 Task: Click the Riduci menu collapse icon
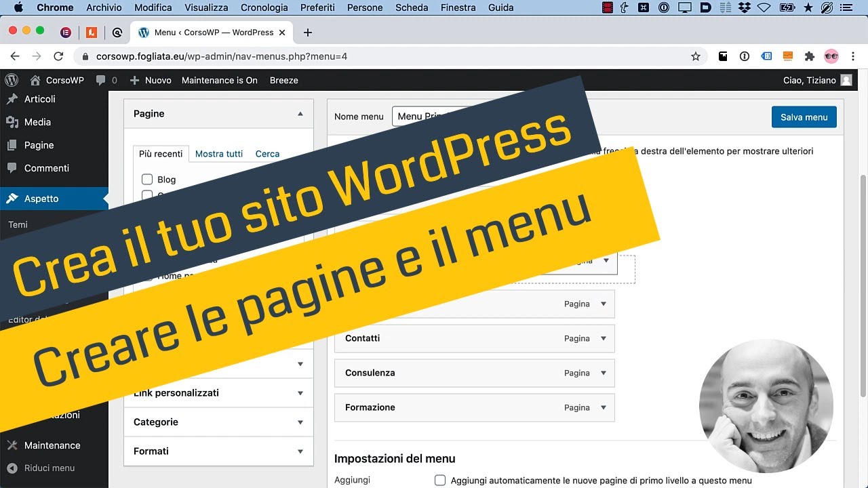click(12, 468)
